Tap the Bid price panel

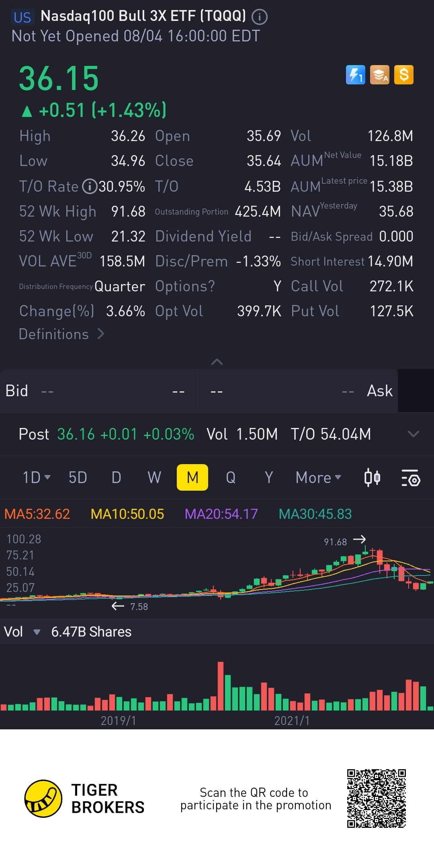[x=98, y=391]
